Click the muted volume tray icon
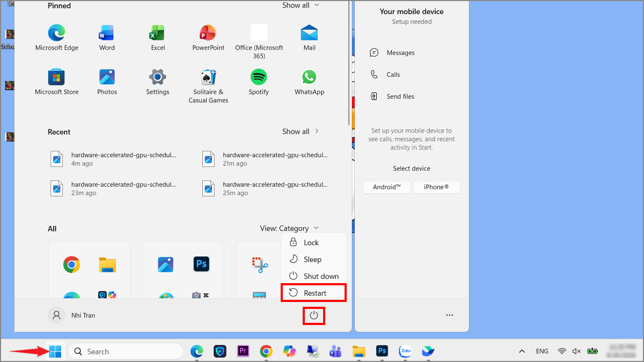The image size is (644, 362). pyautogui.click(x=577, y=351)
